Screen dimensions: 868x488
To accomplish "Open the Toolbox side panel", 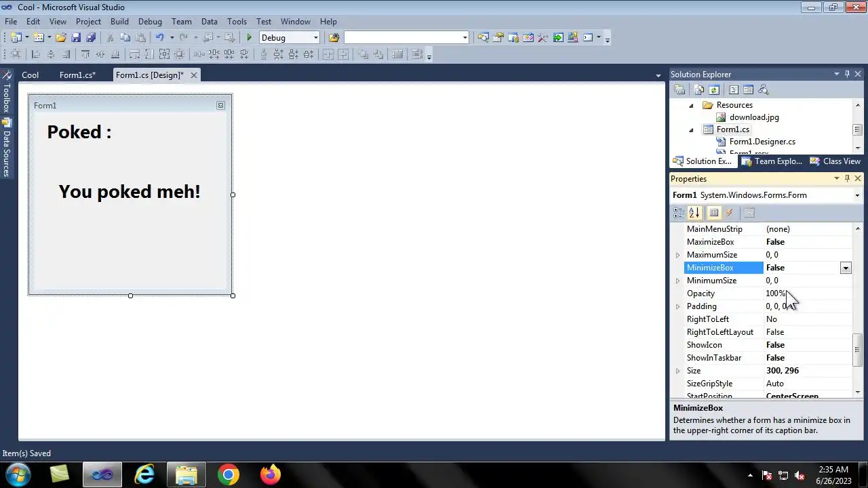I will click(x=6, y=91).
